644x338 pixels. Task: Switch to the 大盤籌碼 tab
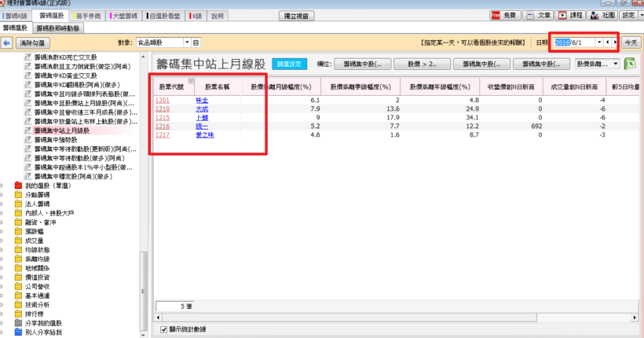click(123, 16)
